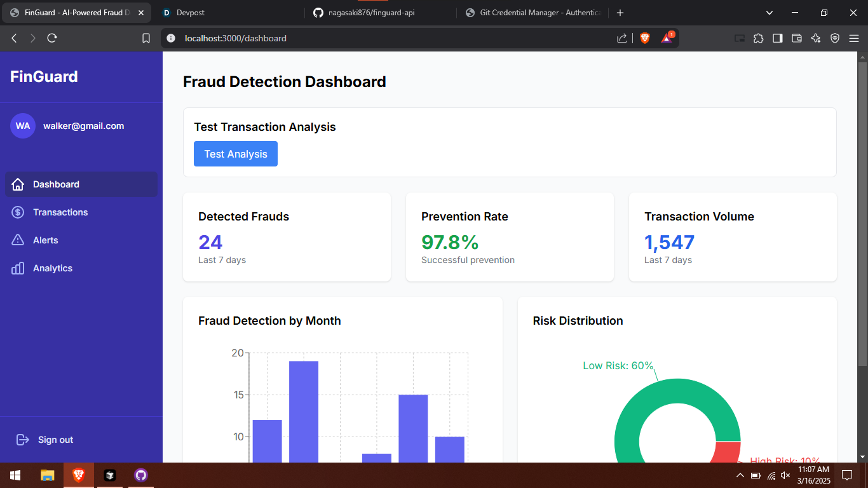Open the Brave Wallet icon
868x488 pixels.
click(x=797, y=38)
